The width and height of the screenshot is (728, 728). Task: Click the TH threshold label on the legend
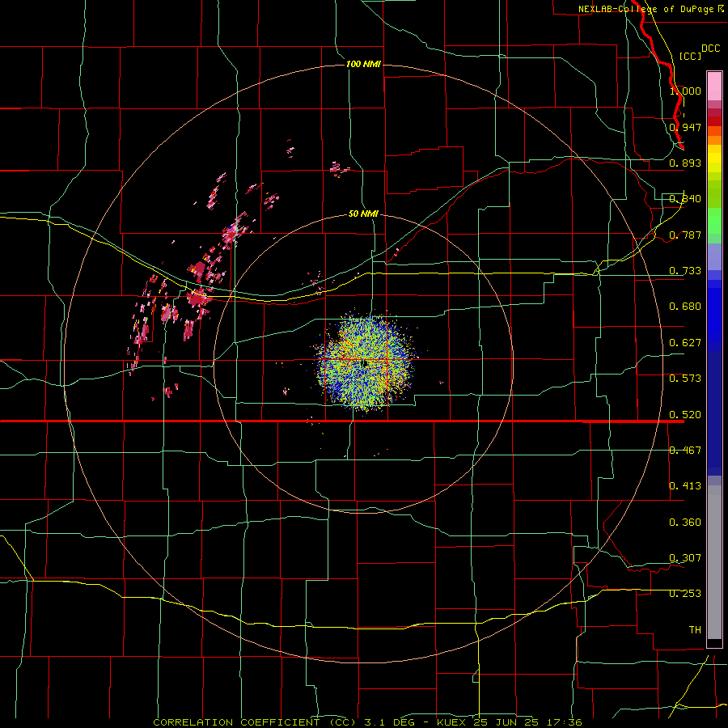pos(695,630)
